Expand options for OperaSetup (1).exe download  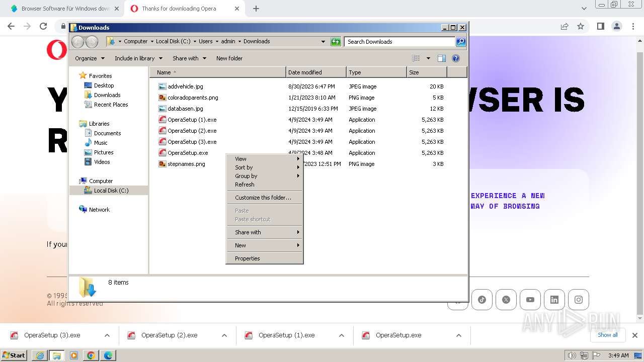(x=342, y=335)
